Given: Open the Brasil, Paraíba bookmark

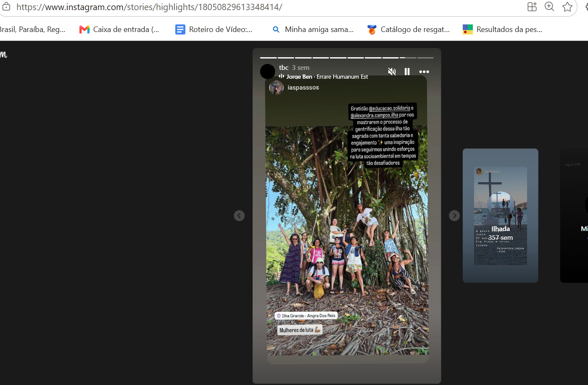Looking at the screenshot, I should pyautogui.click(x=33, y=29).
